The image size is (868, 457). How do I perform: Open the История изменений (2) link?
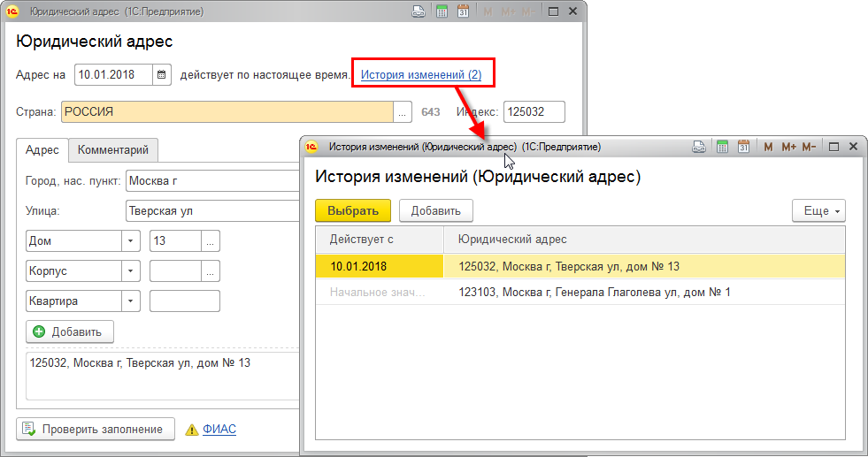(x=421, y=75)
